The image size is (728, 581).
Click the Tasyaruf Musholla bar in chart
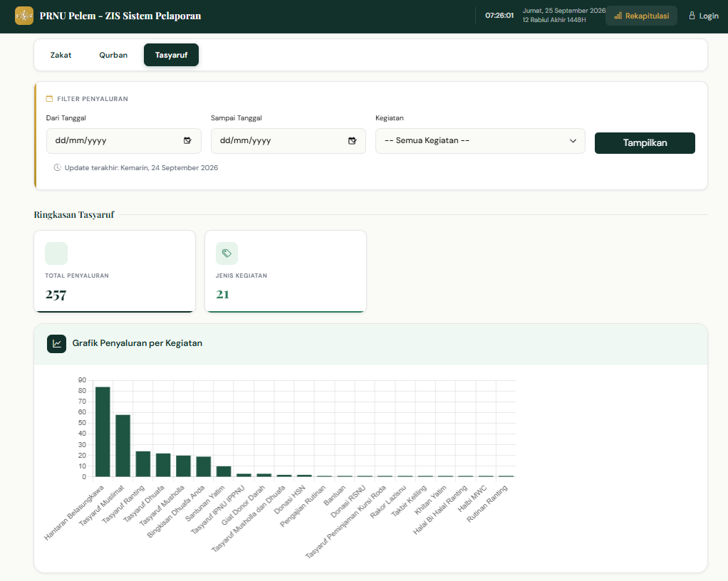183,466
